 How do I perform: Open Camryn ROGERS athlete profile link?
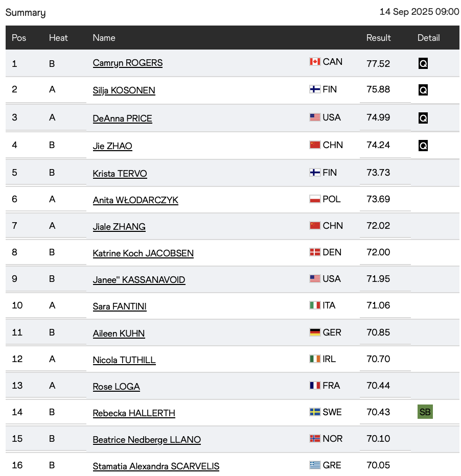(x=128, y=63)
